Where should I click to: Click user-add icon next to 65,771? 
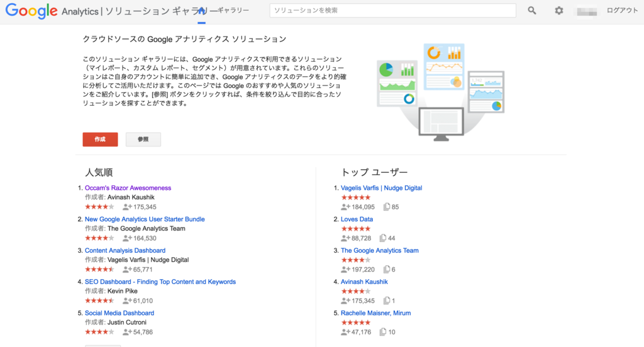coord(127,270)
